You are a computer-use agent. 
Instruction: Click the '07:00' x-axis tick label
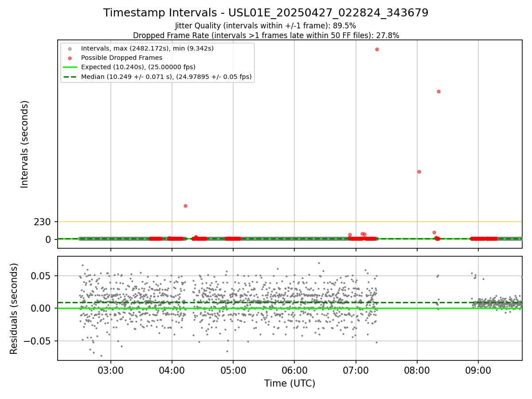[x=356, y=370]
